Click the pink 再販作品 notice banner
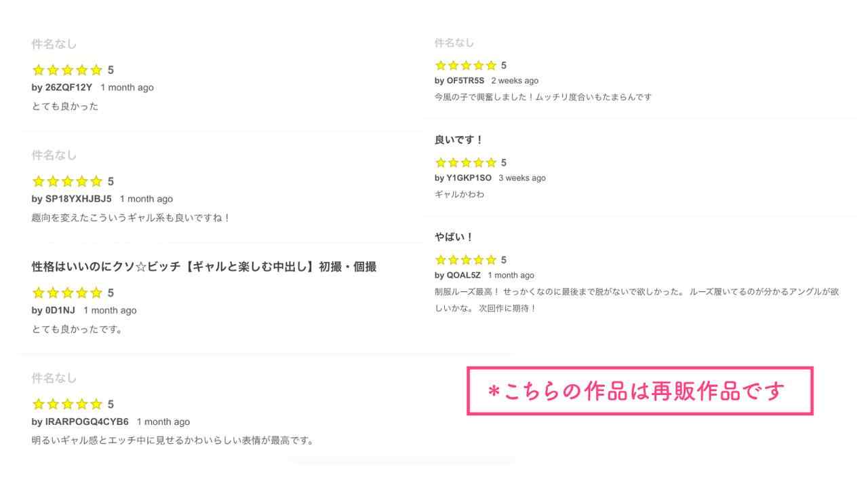This screenshot has height=488, width=868. point(639,391)
